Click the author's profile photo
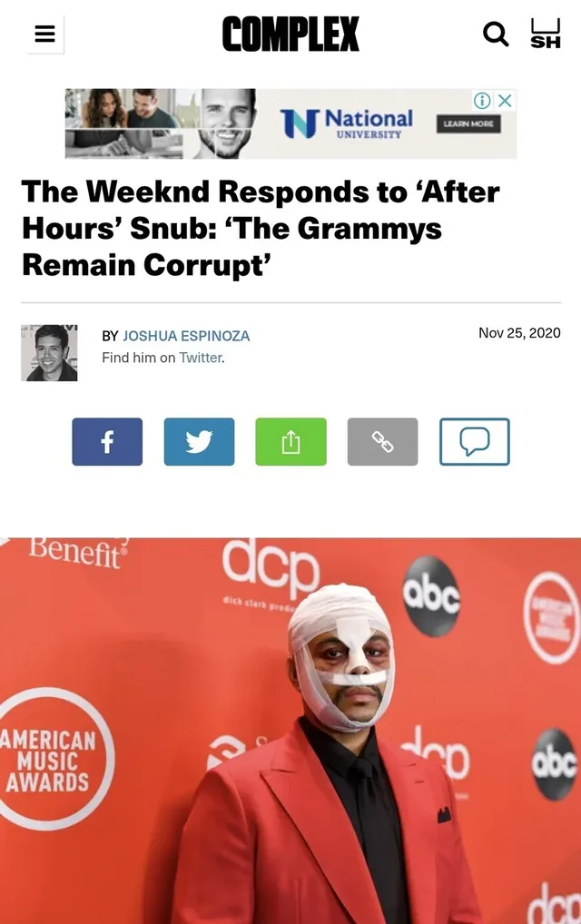The image size is (581, 924). (x=50, y=352)
